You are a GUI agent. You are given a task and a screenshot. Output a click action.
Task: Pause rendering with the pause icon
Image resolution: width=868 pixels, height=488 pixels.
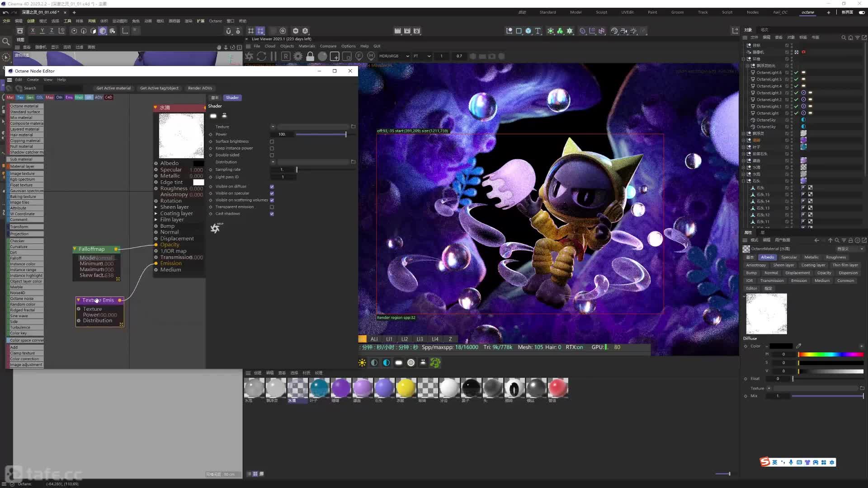(x=274, y=56)
